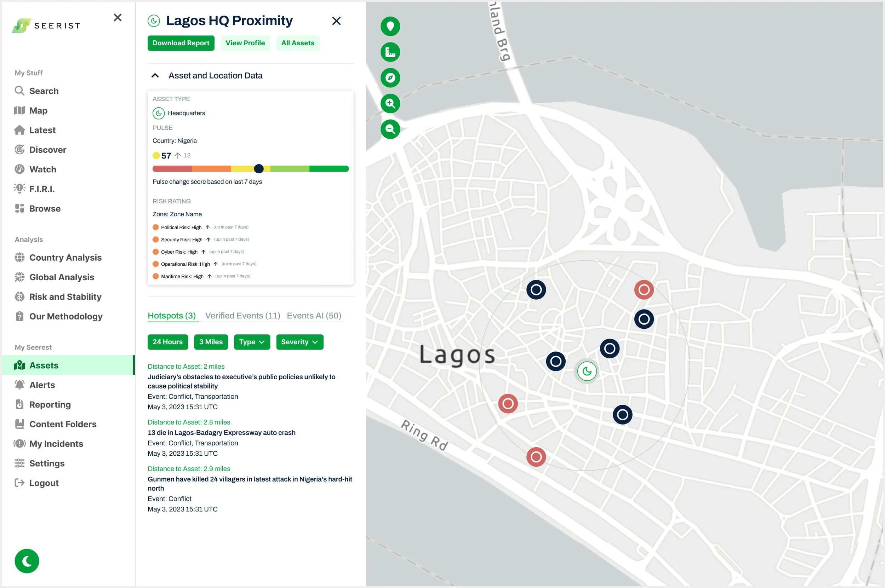Toggle dark mode with moon button

[x=27, y=561]
